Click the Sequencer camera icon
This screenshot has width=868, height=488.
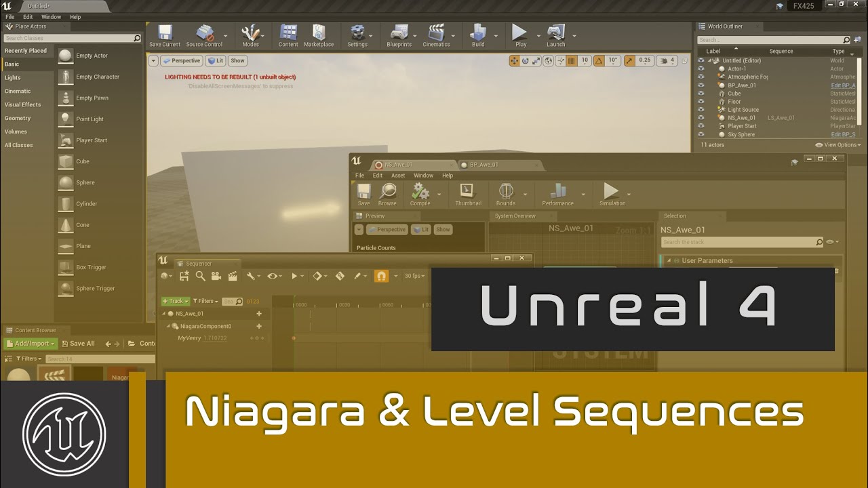[216, 276]
